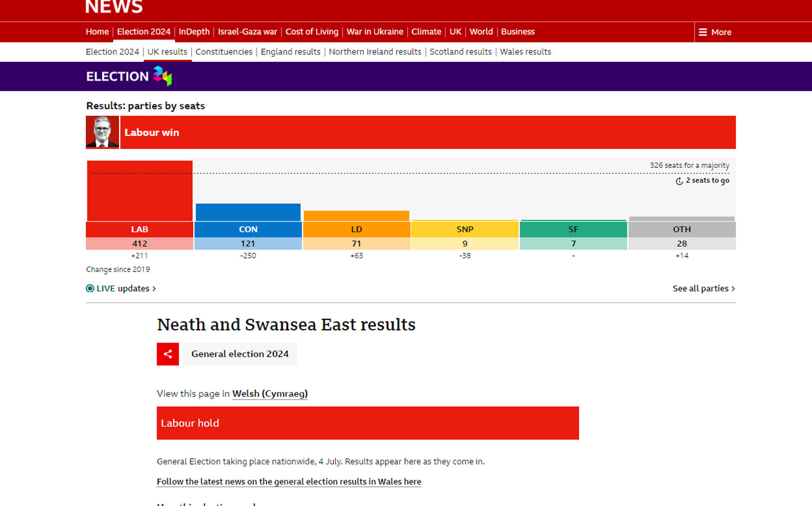Image resolution: width=812 pixels, height=506 pixels.
Task: Click '326 seats for a majority' label
Action: (690, 165)
